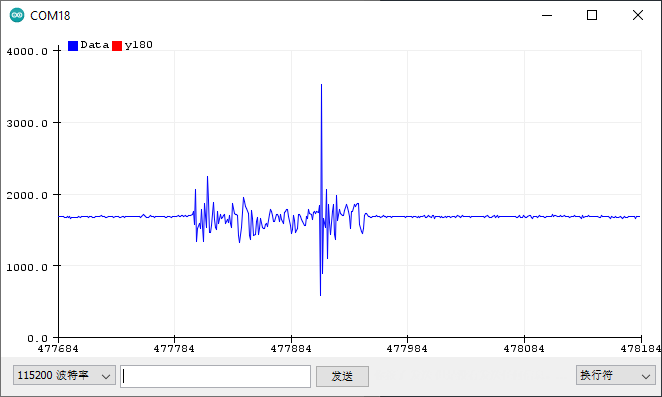Expand the 换行符 line ending dropdown

616,375
